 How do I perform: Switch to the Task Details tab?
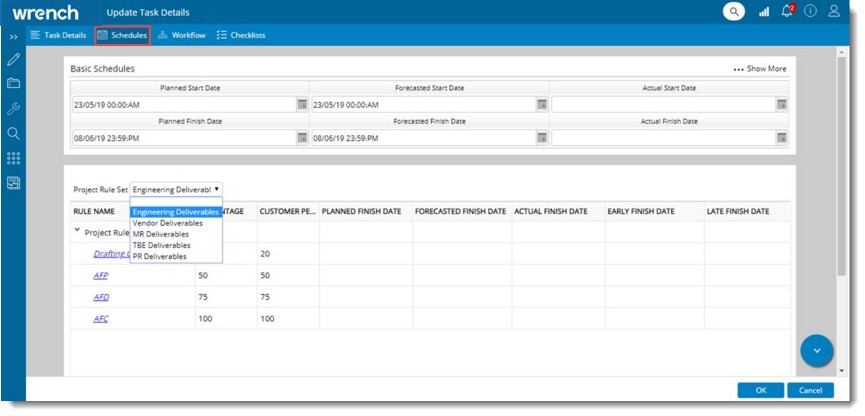tap(58, 35)
